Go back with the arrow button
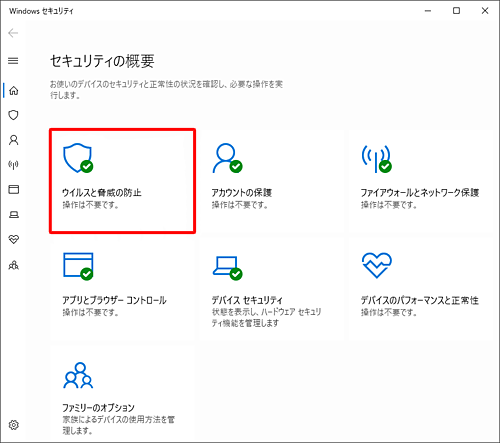Image resolution: width=500 pixels, height=443 pixels. (x=13, y=33)
